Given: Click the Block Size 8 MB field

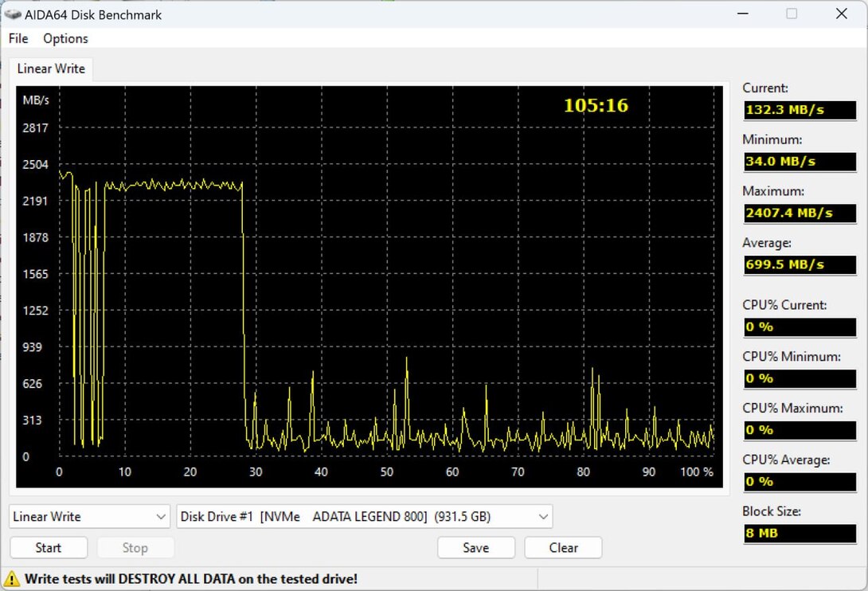Looking at the screenshot, I should 800,533.
